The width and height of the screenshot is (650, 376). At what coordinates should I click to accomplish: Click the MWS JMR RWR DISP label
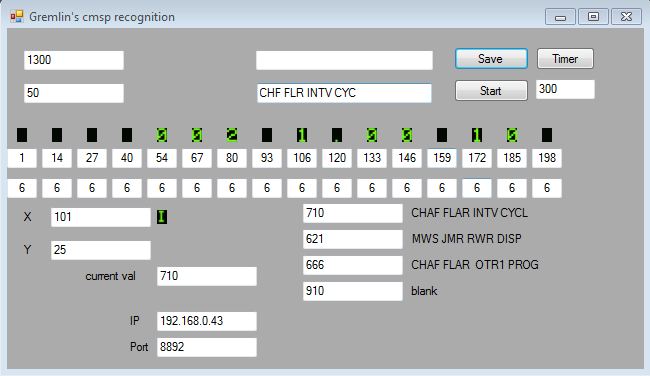tap(467, 239)
